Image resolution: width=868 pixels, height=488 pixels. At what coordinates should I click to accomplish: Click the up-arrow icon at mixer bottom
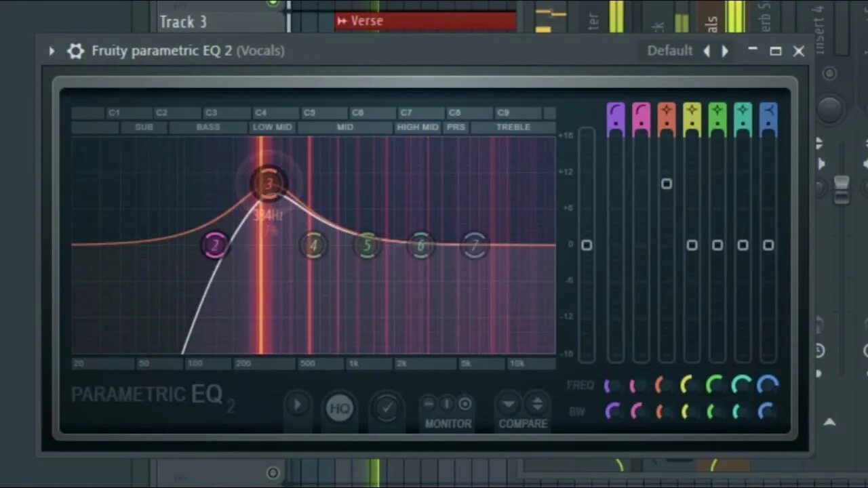tap(830, 422)
